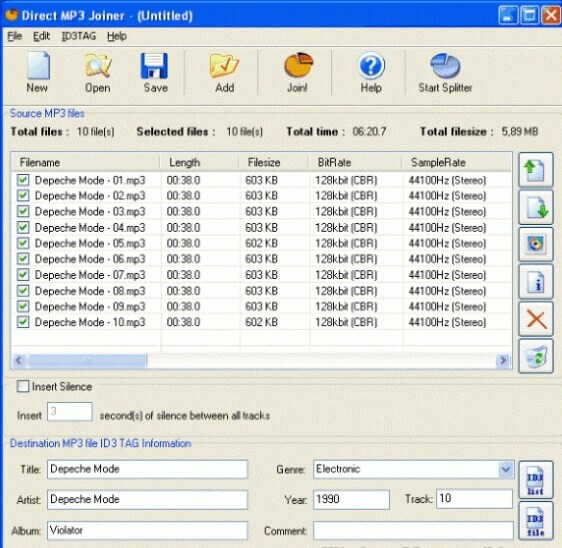
Task: Open the Help menu
Action: [117, 36]
